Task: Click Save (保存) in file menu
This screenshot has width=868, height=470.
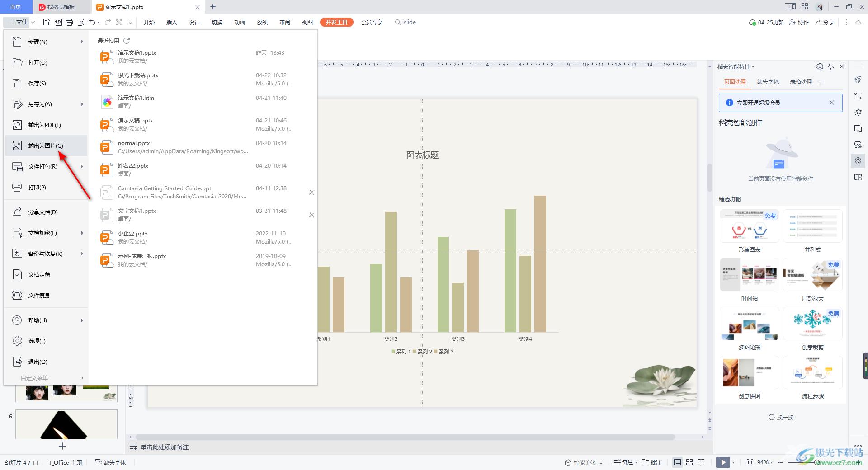Action: point(46,83)
